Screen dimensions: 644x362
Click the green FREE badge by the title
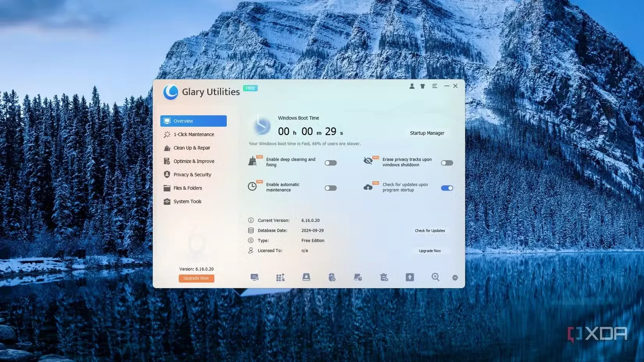(x=250, y=88)
